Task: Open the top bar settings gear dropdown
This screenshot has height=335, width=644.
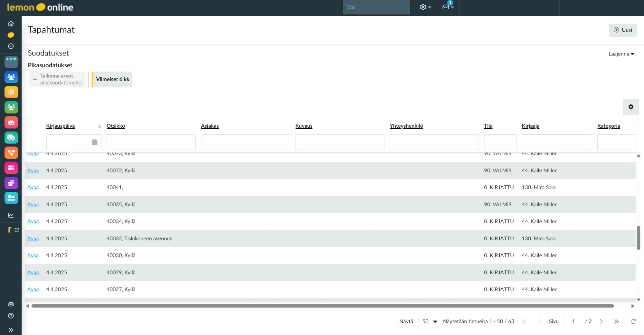Action: click(425, 7)
